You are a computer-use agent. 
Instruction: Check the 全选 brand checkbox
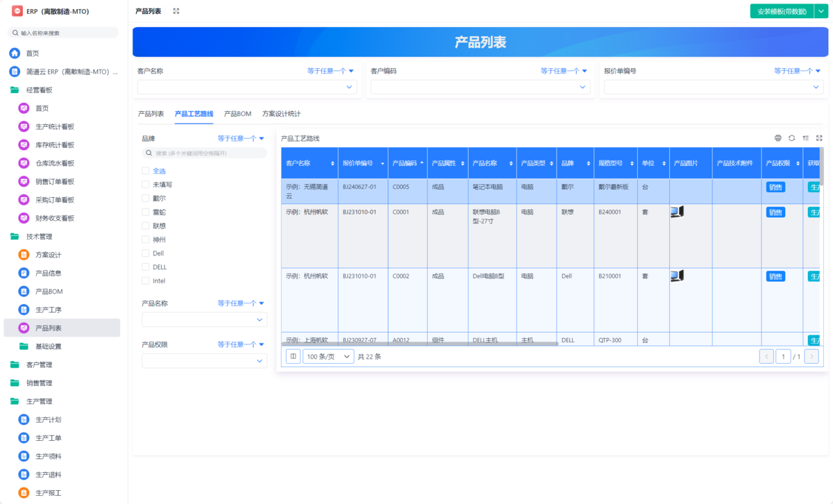click(x=146, y=171)
